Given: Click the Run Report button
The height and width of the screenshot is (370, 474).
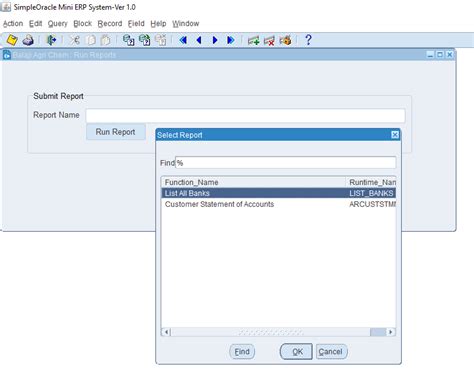Looking at the screenshot, I should coord(116,132).
